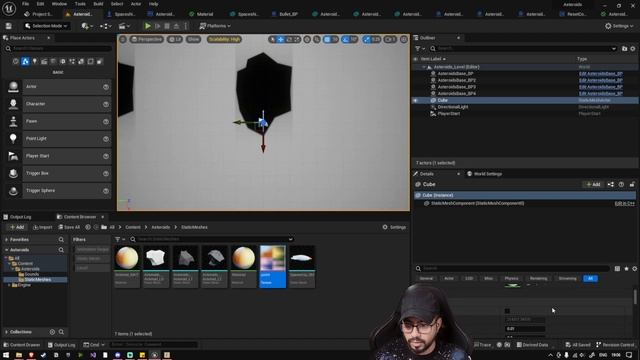
Task: Open the Tools menu
Action: pos(80,4)
